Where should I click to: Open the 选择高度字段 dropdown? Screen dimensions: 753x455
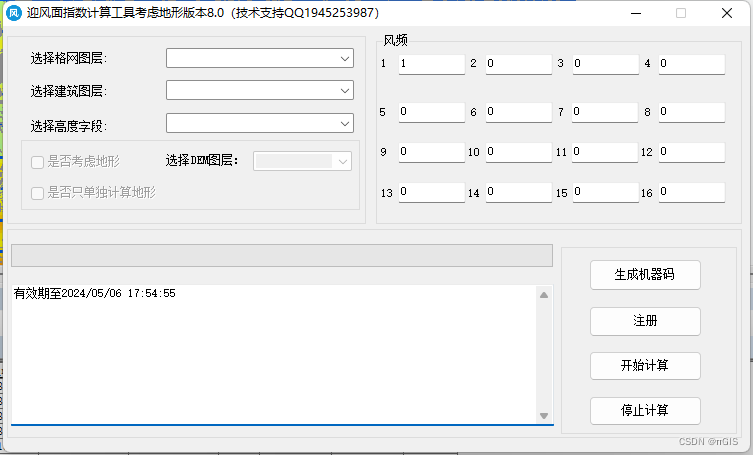pyautogui.click(x=260, y=123)
